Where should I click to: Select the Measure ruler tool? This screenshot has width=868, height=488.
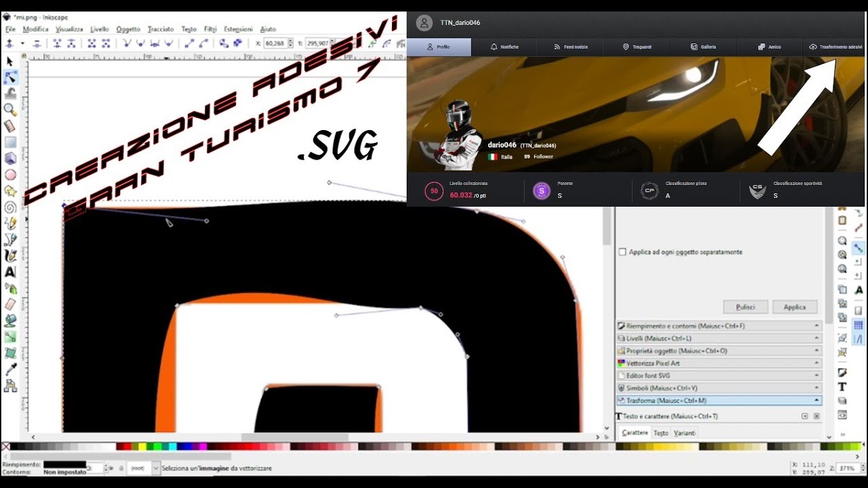[x=9, y=126]
